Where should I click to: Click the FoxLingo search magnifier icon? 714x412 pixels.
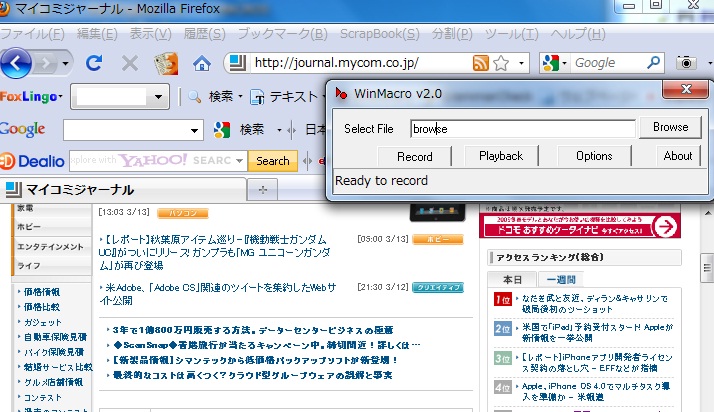(195, 96)
